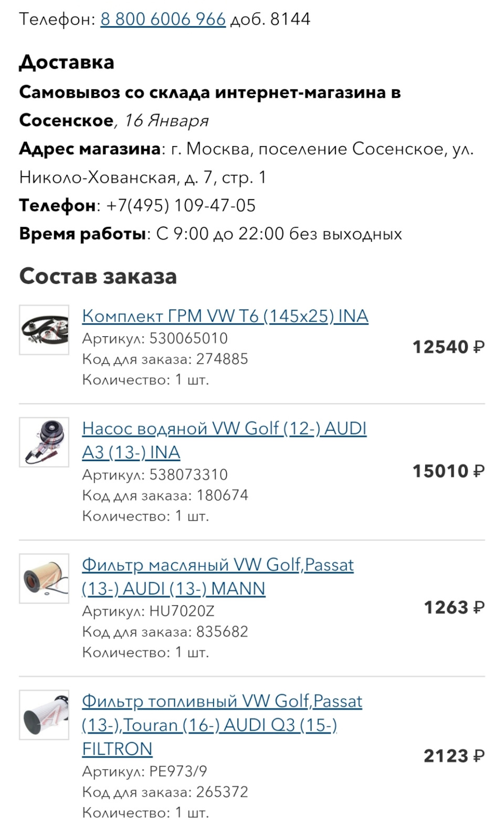The width and height of the screenshot is (504, 834).
Task: Tap the store phone +7(495) 109-47-05
Action: (181, 205)
